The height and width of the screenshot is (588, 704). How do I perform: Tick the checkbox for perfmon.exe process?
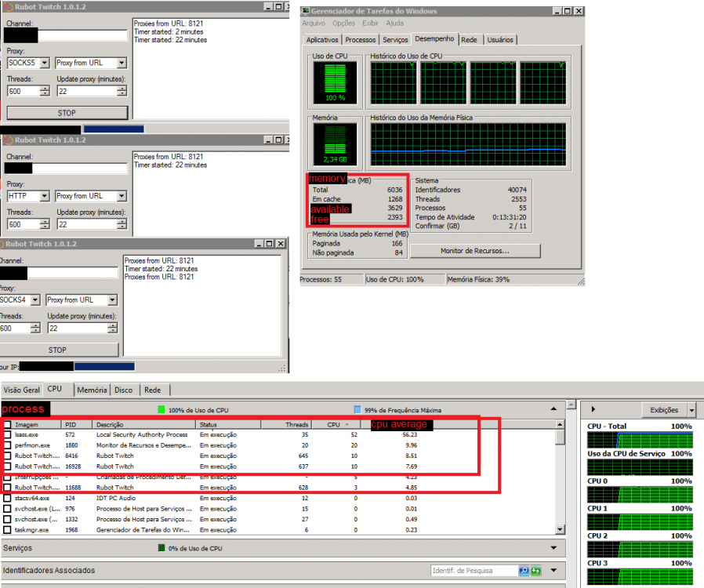8,445
